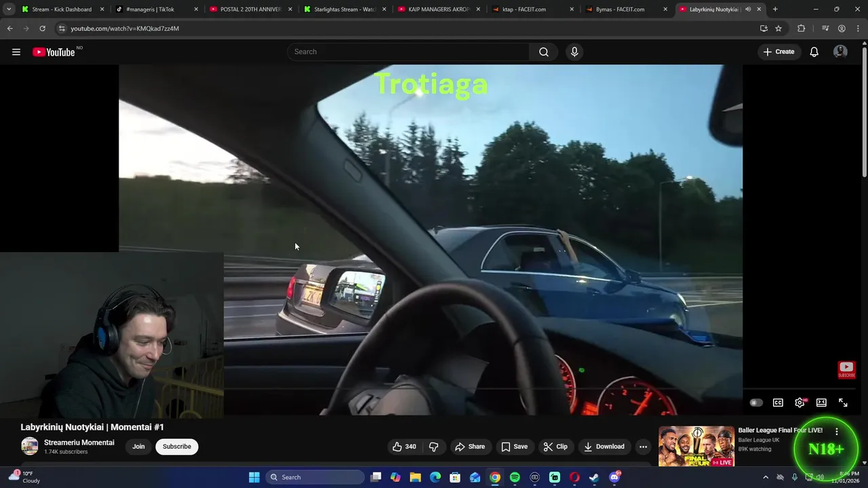Go to YouTube home via logo

pyautogui.click(x=54, y=52)
